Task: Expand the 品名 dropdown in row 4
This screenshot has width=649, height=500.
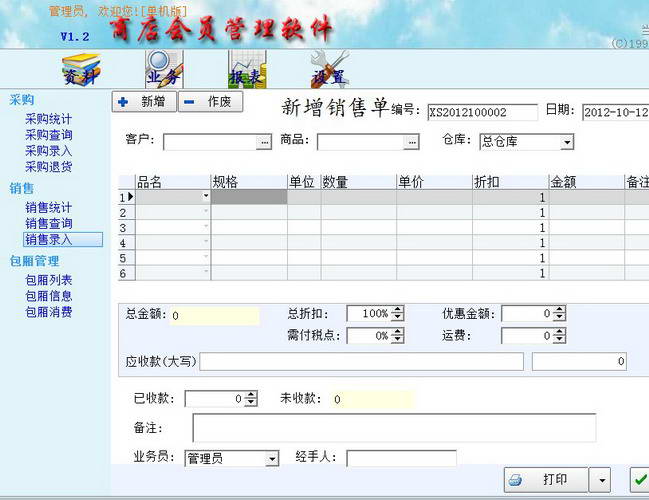Action: [206, 241]
